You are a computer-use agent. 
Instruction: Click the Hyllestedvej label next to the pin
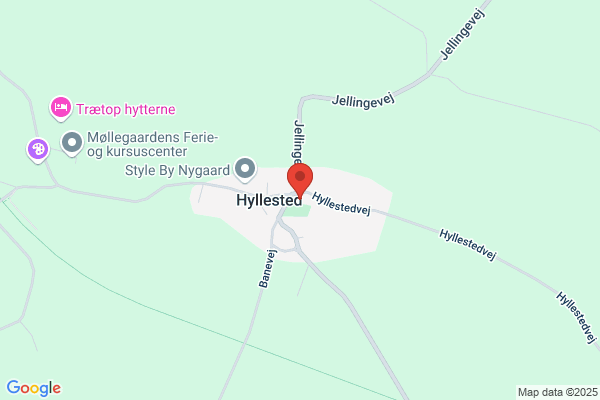pos(341,204)
